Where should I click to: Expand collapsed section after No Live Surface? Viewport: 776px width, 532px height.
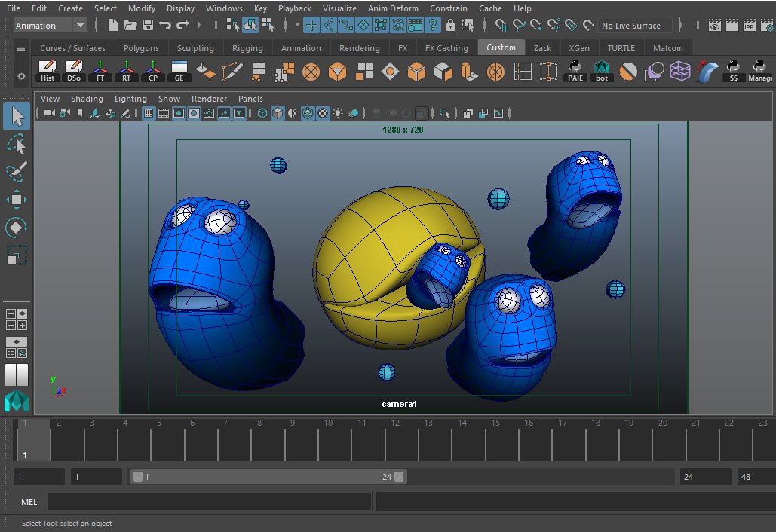[x=681, y=25]
